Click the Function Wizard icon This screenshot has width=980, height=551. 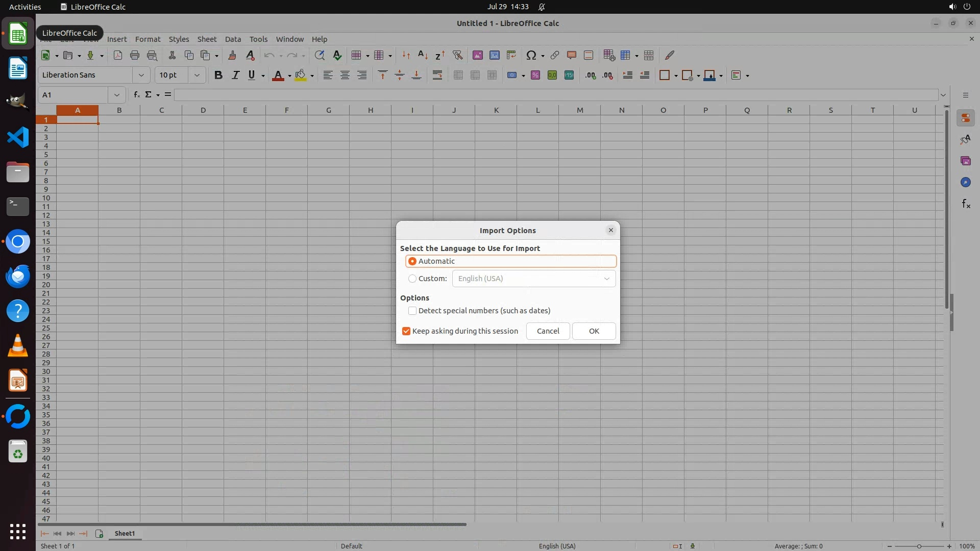[136, 95]
